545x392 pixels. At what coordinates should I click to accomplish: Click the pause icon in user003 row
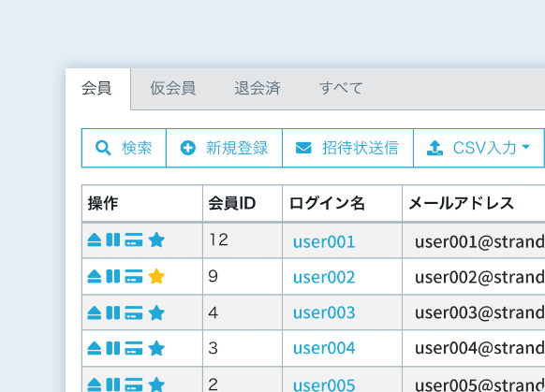[x=113, y=312]
